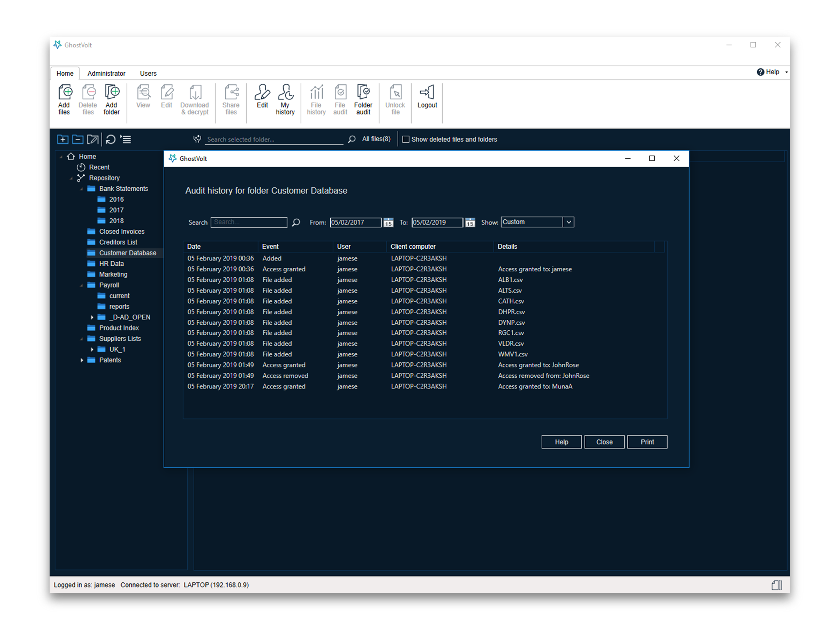Open the To date calendar picker
840x630 pixels.
tap(470, 223)
